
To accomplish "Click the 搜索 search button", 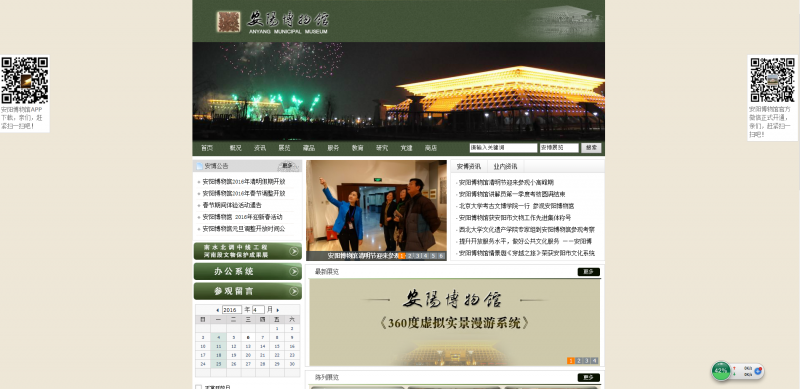I will (591, 148).
